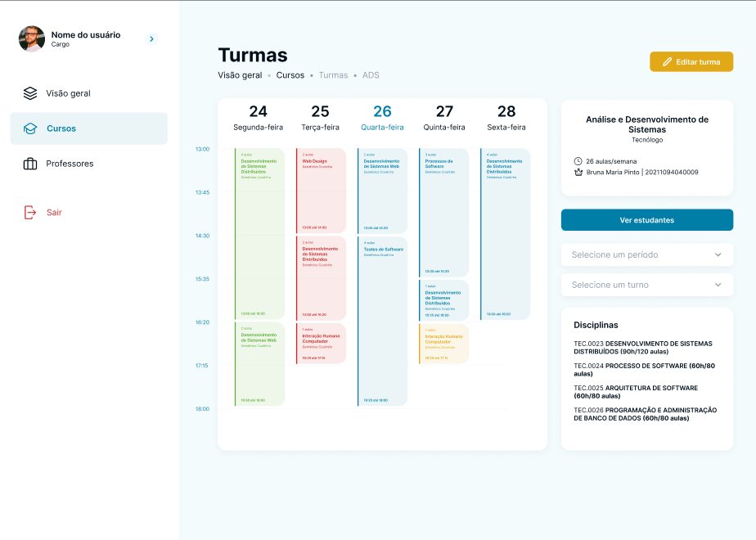Click the Visão geral layers icon

point(30,93)
